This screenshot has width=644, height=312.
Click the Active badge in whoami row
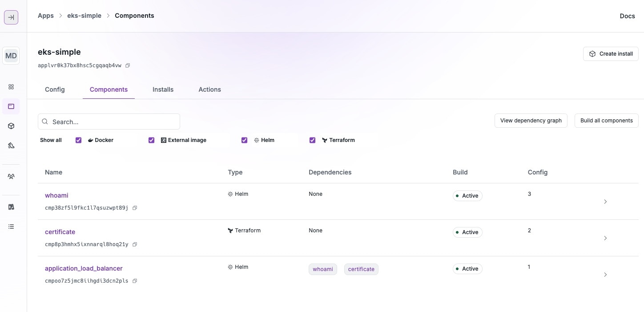click(x=467, y=196)
